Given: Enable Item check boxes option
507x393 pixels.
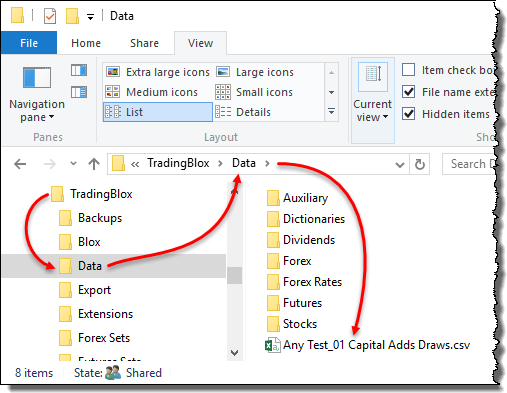Looking at the screenshot, I should tap(408, 70).
